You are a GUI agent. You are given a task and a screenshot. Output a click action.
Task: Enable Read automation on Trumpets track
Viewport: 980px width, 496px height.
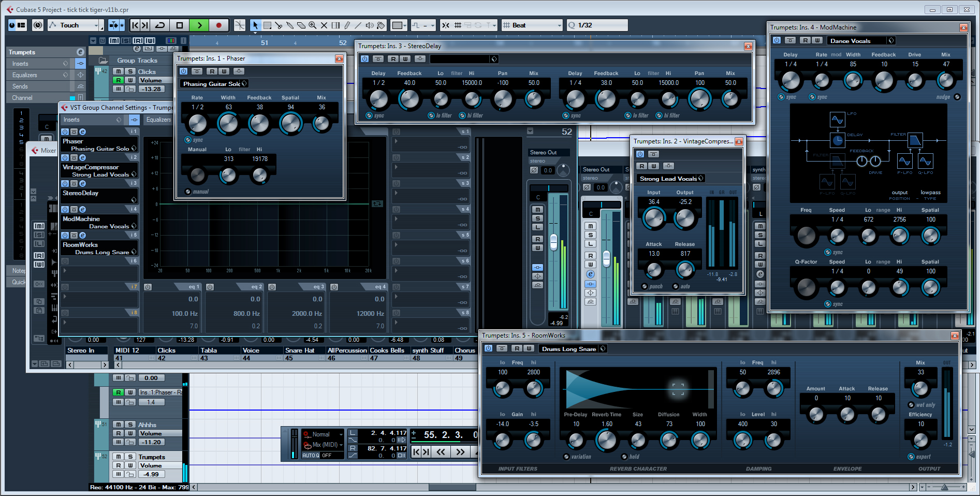click(119, 465)
